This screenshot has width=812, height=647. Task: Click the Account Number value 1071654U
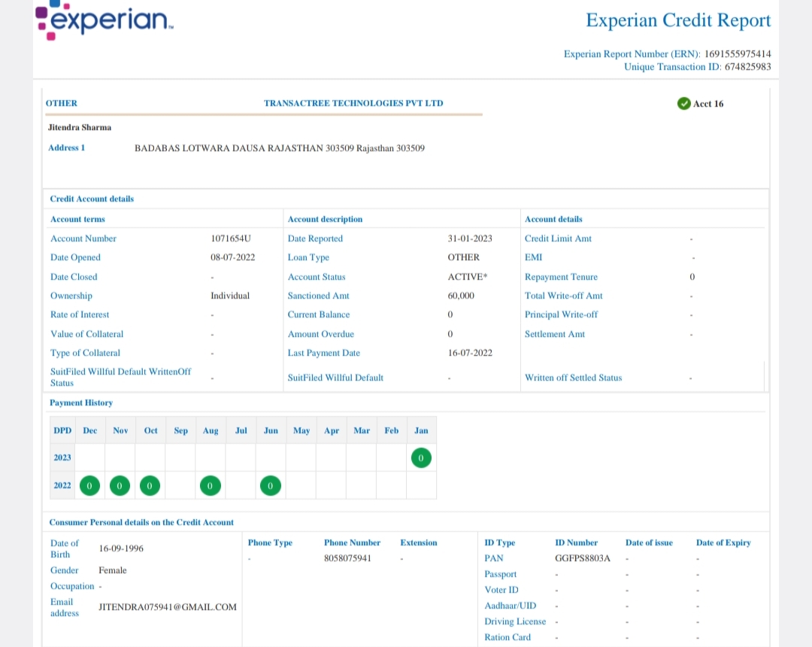tap(231, 238)
